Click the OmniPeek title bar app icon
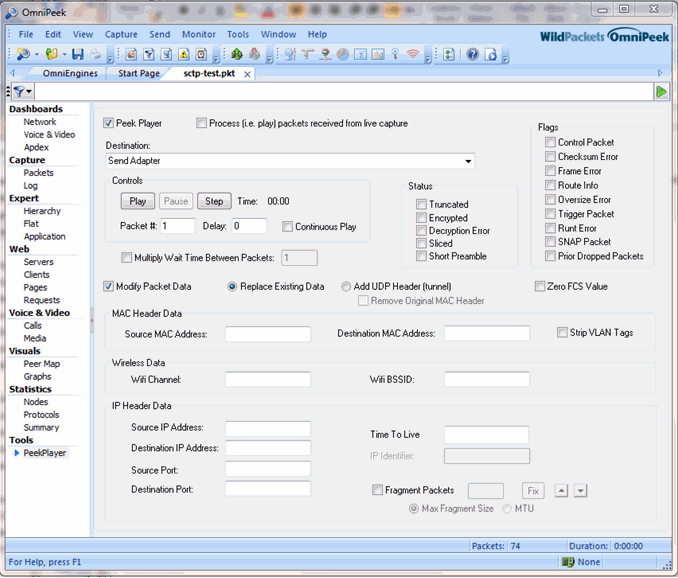Viewport: 678px width, 578px height. point(12,13)
